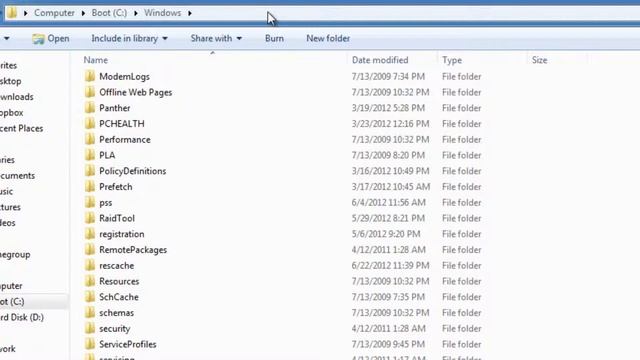Click the RemotePackages folder icon
The image size is (640, 360).
[x=90, y=250]
